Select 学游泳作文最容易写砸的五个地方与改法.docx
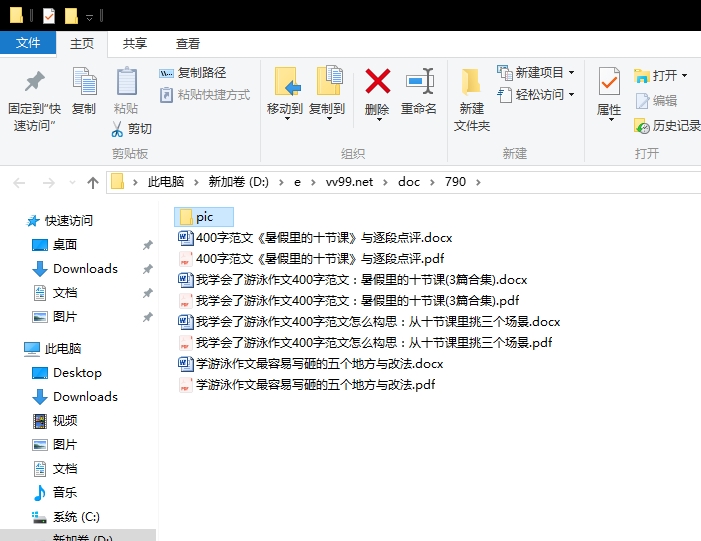The width and height of the screenshot is (701, 541). (x=311, y=363)
